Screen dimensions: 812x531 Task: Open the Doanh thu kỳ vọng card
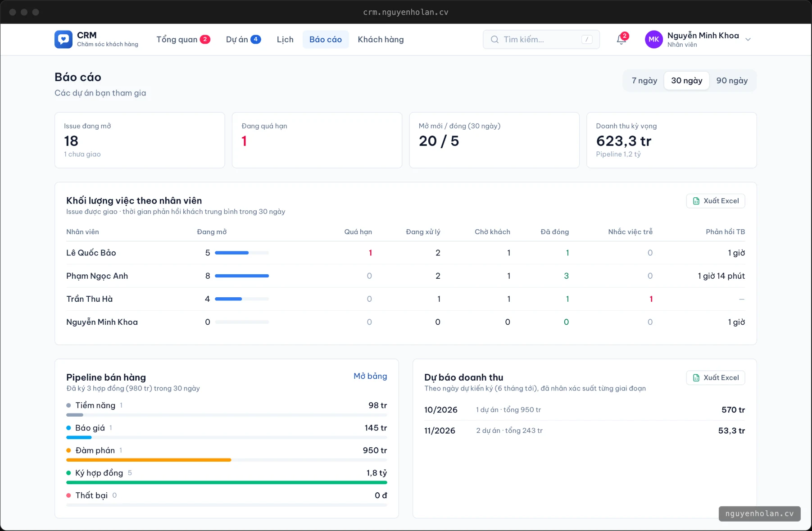coord(671,140)
